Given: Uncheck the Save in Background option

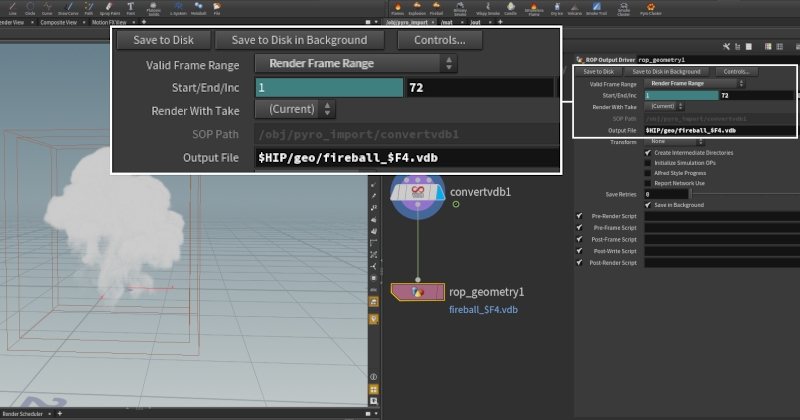Looking at the screenshot, I should (x=649, y=205).
